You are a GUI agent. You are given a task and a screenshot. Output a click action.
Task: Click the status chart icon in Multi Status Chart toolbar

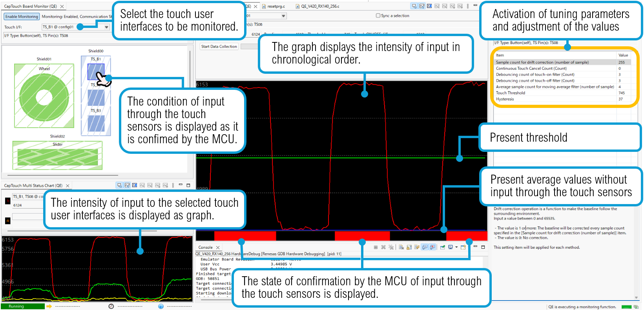(x=127, y=185)
